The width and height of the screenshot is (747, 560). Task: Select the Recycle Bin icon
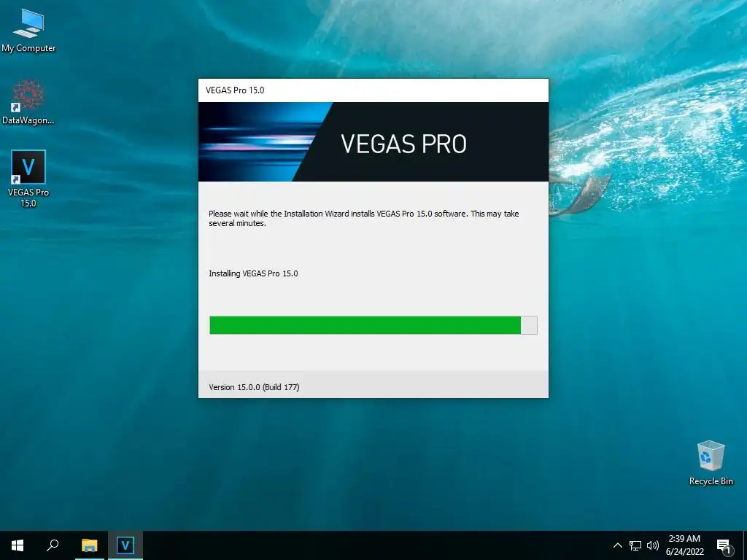711,463
